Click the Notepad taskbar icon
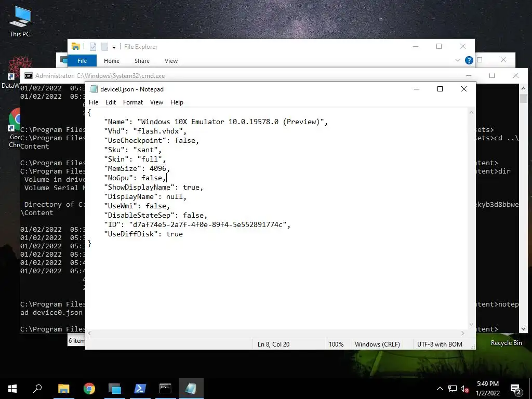The height and width of the screenshot is (399, 532). click(191, 389)
